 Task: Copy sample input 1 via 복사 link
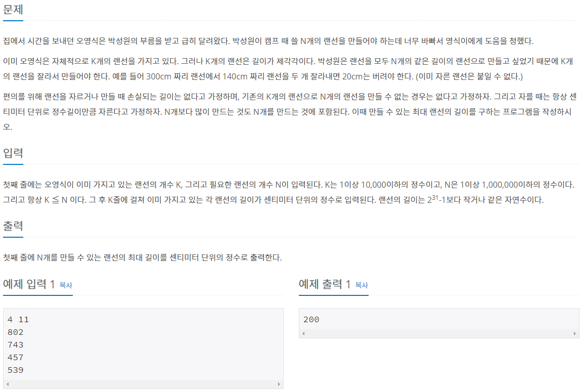point(66,285)
